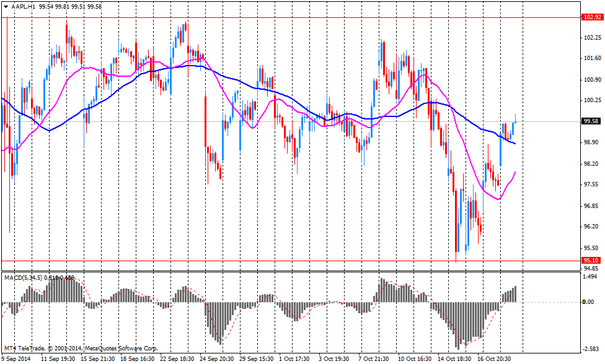Click the current price 99.58 label

592,121
